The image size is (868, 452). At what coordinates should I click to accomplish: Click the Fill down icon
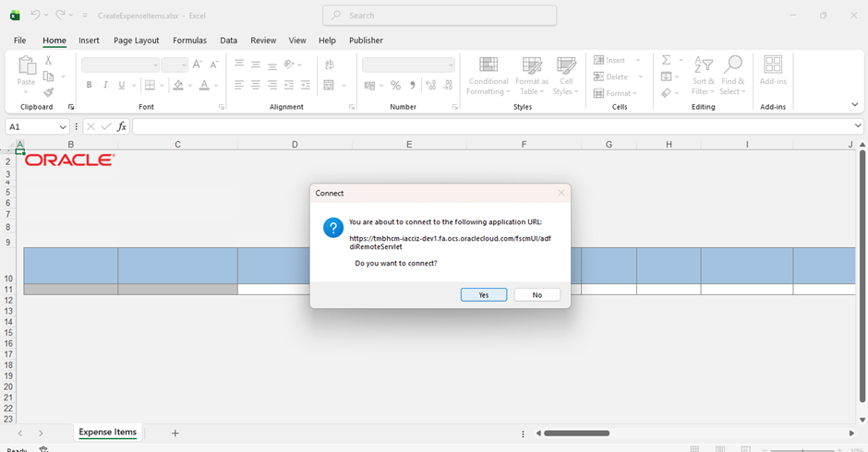tap(667, 77)
